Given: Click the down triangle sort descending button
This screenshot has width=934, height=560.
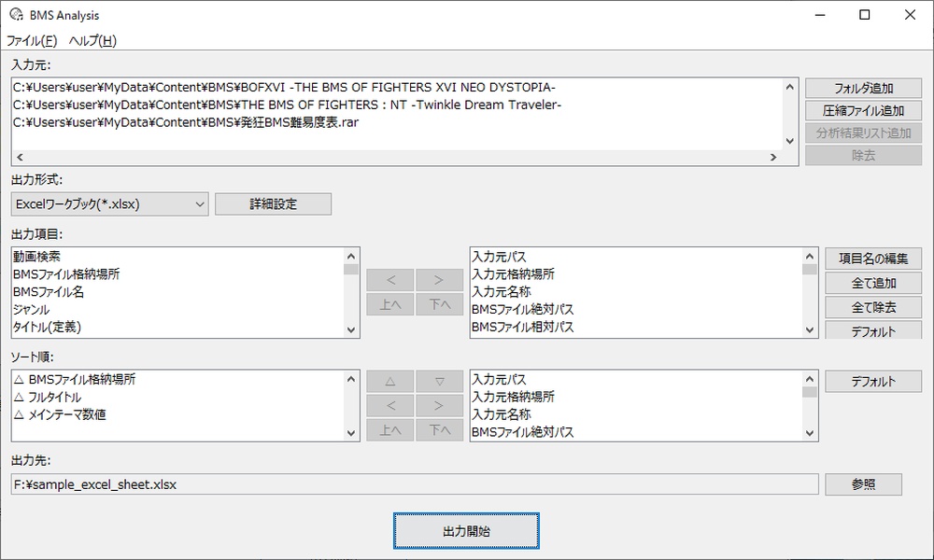Looking at the screenshot, I should point(440,381).
